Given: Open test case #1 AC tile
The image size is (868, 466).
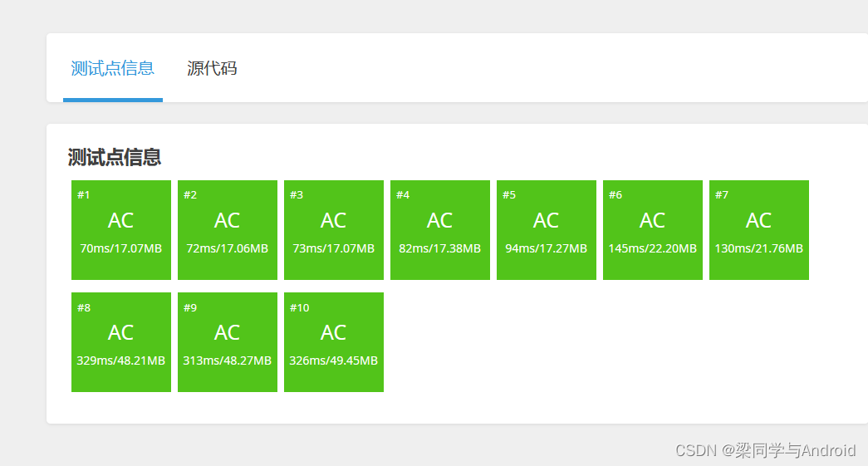Looking at the screenshot, I should 121,230.
